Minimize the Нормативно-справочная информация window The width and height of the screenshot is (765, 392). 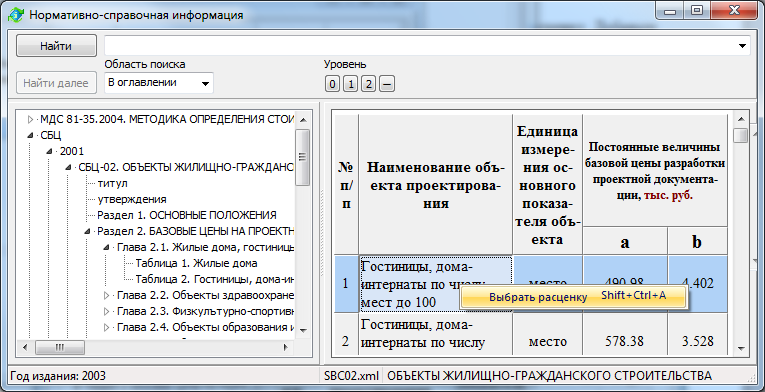(x=669, y=10)
